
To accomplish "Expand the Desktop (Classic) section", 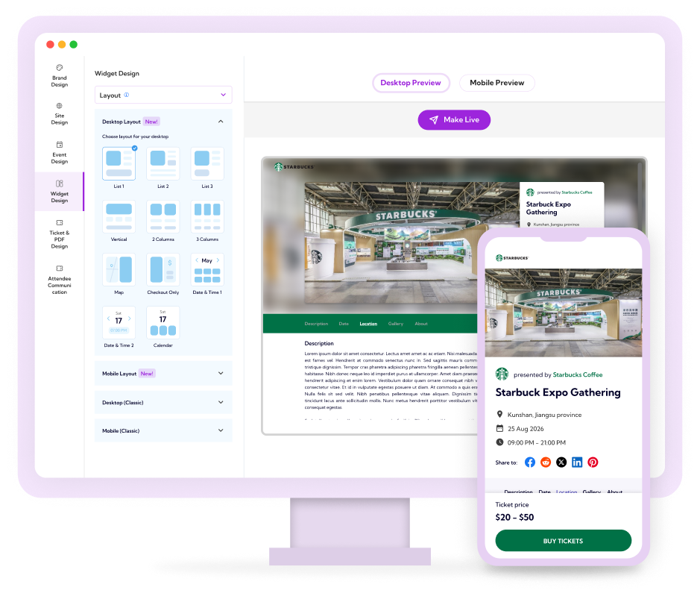I will click(163, 402).
